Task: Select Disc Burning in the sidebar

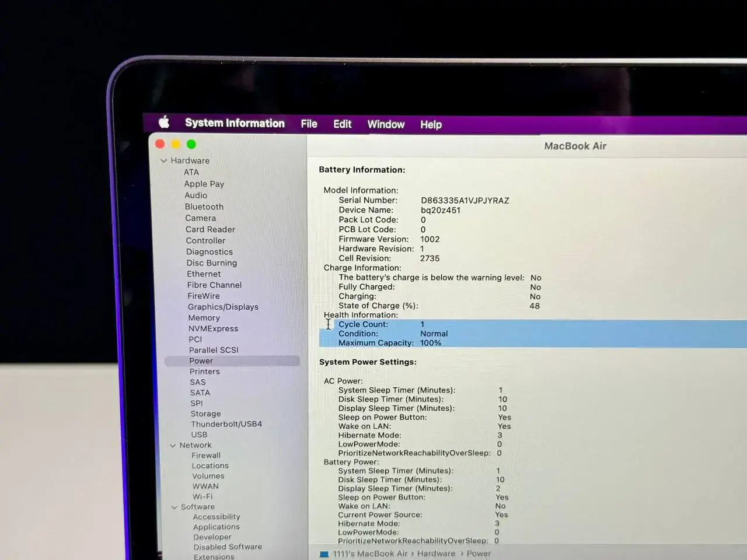Action: 212,263
